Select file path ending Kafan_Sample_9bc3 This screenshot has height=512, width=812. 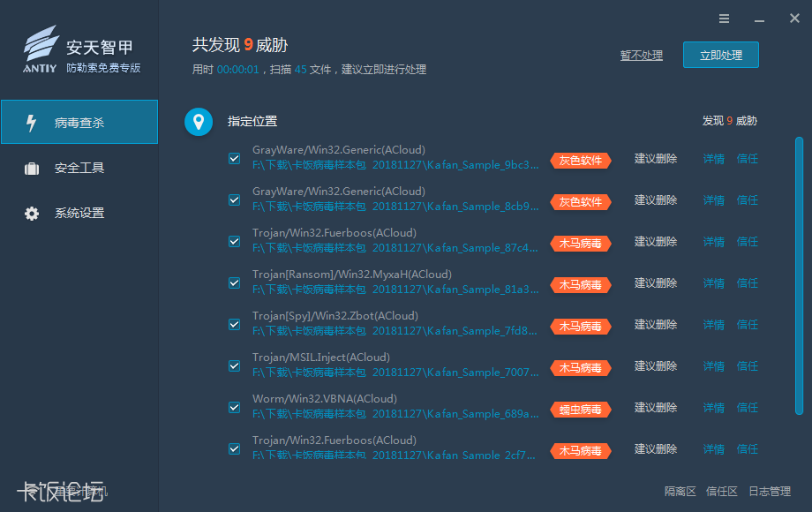(x=395, y=165)
